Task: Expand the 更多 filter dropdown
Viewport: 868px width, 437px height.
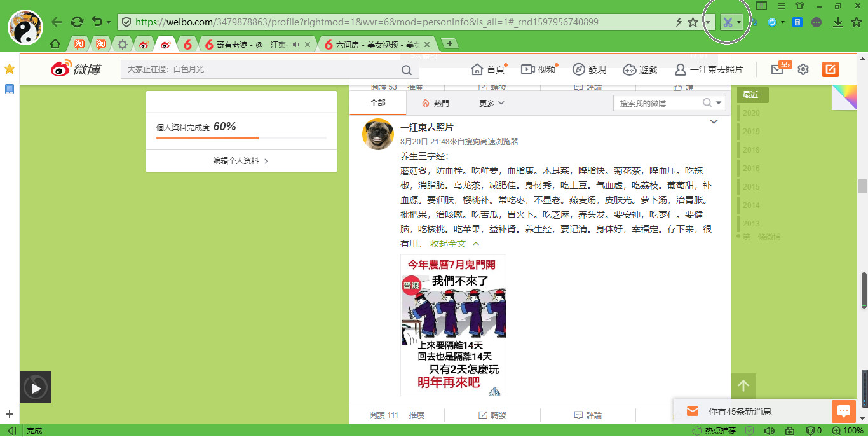Action: (x=492, y=103)
